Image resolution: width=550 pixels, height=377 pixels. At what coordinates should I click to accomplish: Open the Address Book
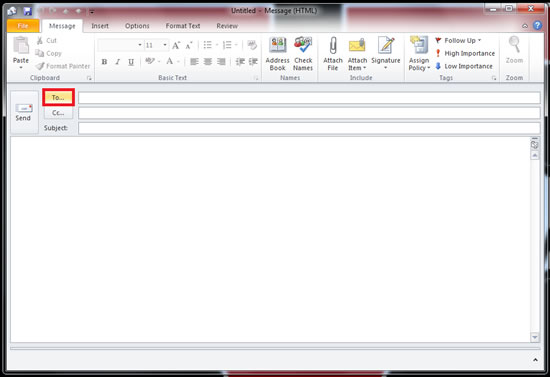[x=277, y=54]
